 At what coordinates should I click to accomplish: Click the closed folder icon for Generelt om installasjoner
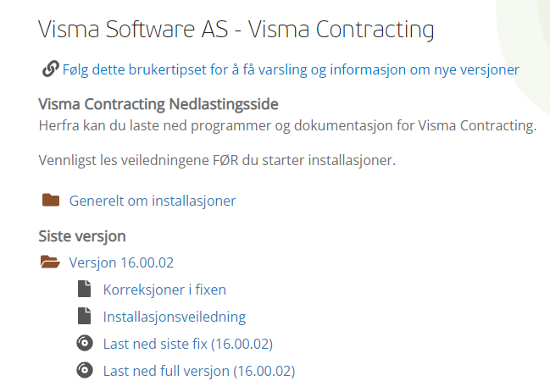point(51,200)
